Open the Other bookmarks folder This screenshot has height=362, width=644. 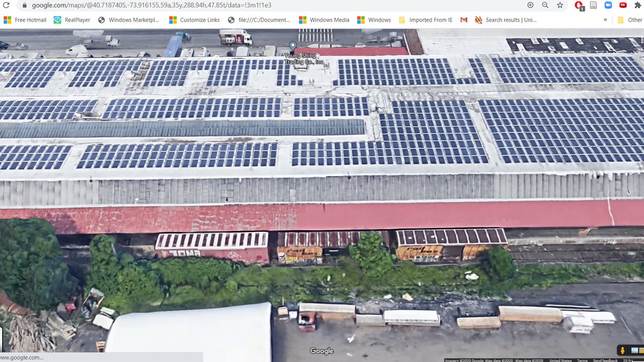coord(630,20)
